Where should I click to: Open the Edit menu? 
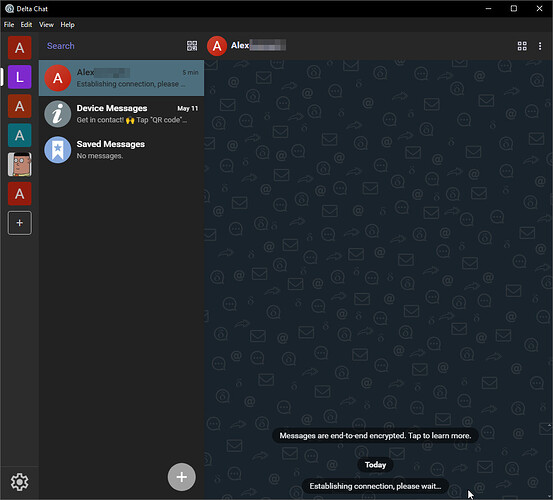[26, 25]
